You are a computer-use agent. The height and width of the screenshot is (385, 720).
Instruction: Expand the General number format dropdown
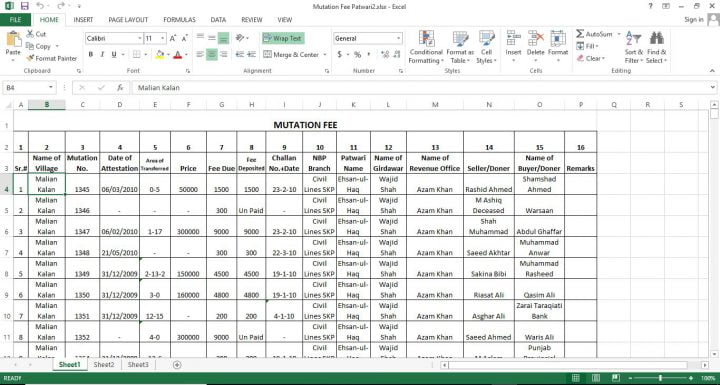399,39
